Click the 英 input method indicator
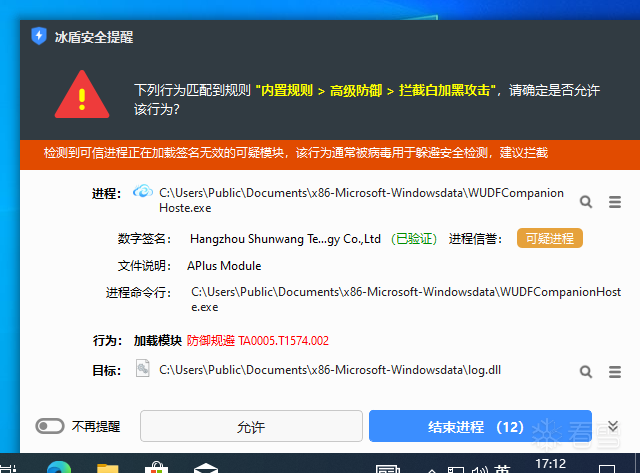Image resolution: width=640 pixels, height=473 pixels. coord(502,469)
